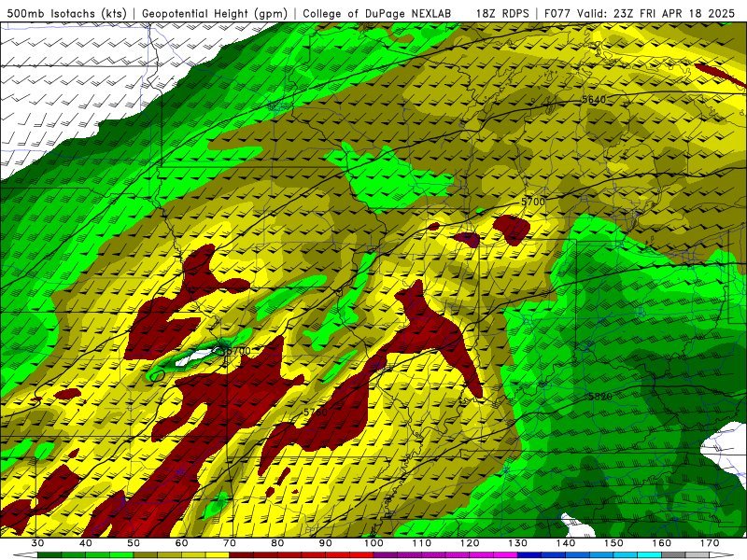
Task: Click the 130 value on the color scale
Action: 518,543
